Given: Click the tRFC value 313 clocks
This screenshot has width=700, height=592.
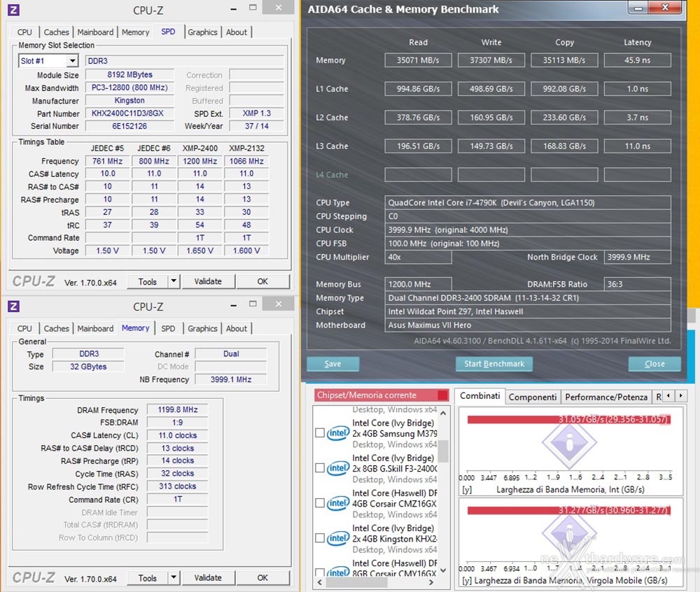Looking at the screenshot, I should click(x=178, y=486).
